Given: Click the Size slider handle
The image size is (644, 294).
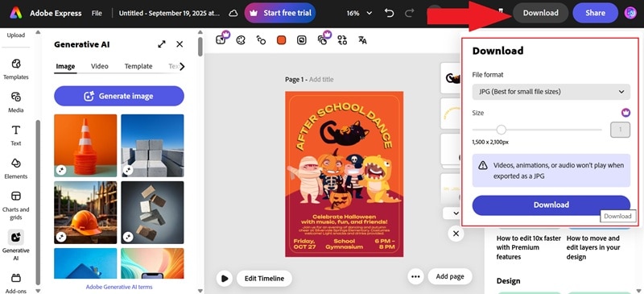Looking at the screenshot, I should tap(501, 130).
